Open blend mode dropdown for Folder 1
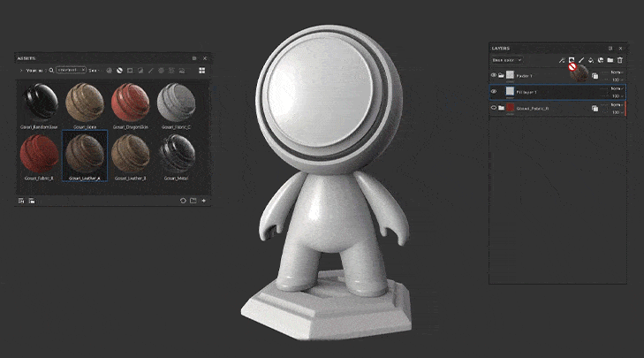This screenshot has width=644, height=358. point(616,72)
